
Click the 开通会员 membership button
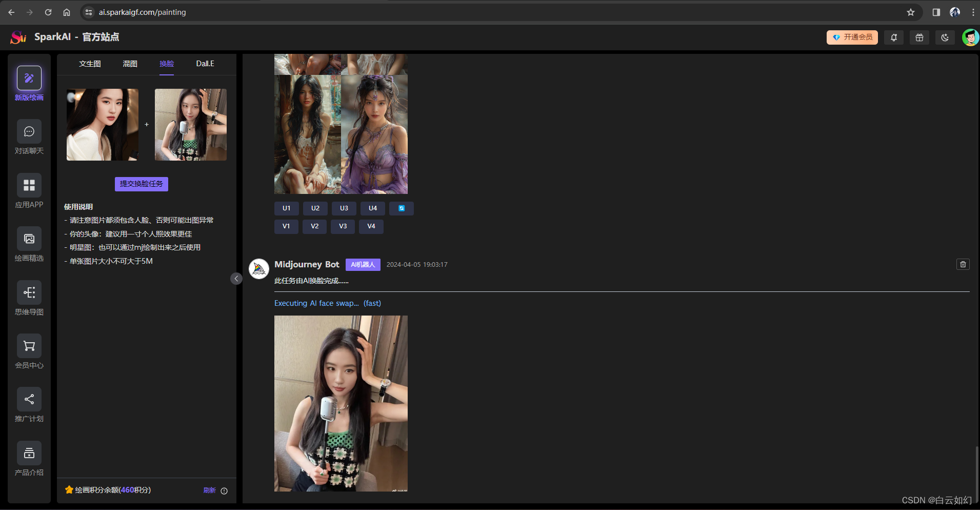[x=852, y=37]
